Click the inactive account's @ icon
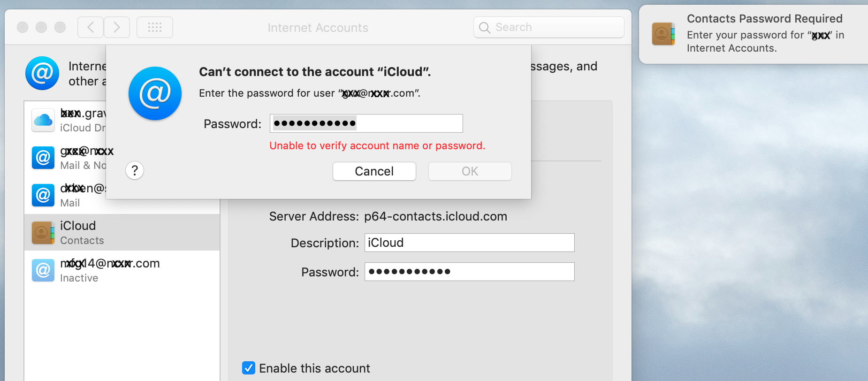The width and height of the screenshot is (868, 381). (43, 270)
